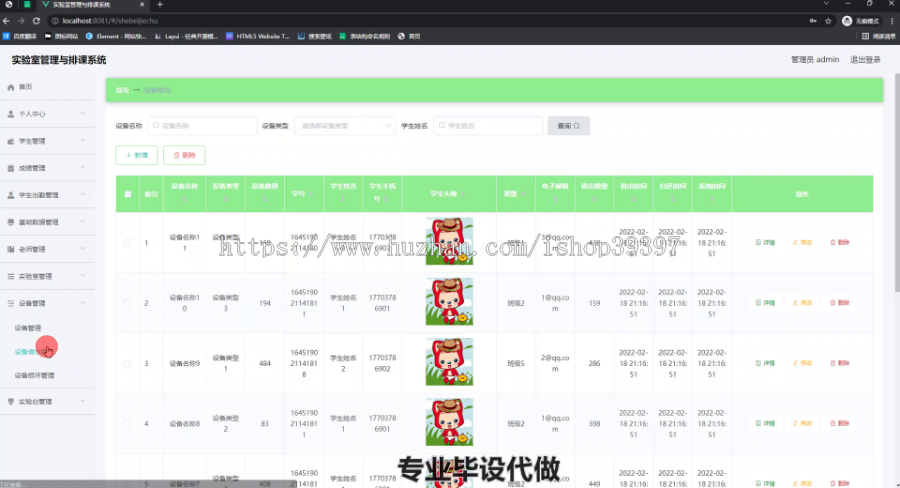Check the checkbox for row 1
This screenshot has height=488, width=900.
(127, 243)
